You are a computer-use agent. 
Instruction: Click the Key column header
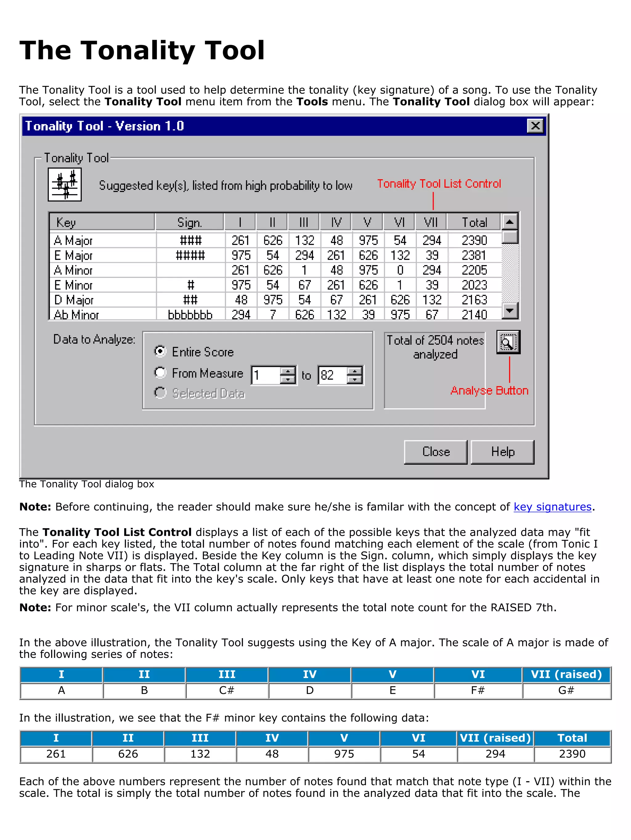[x=102, y=222]
